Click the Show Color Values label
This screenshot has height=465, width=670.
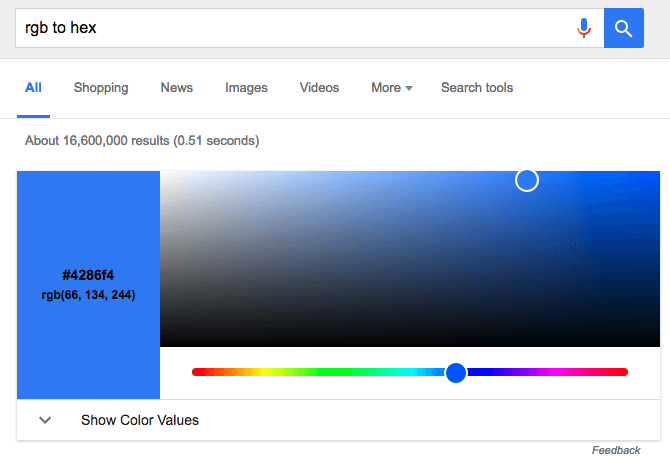(x=140, y=420)
